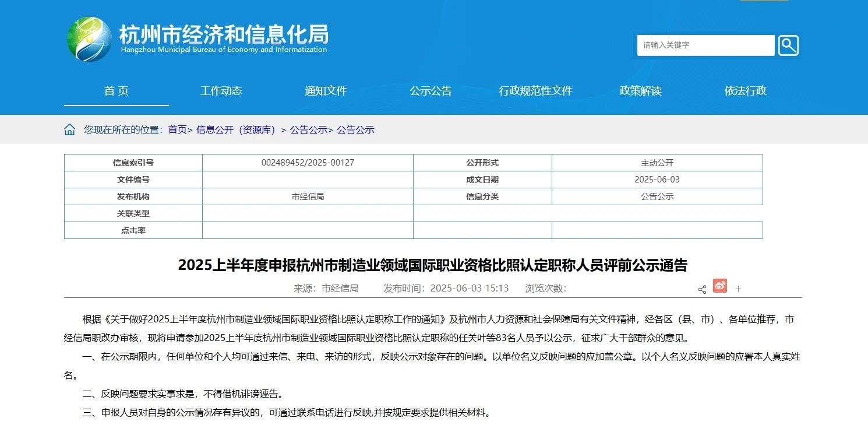The image size is (868, 425).
Task: Open the 政策解读 navigation tab
Action: (640, 90)
